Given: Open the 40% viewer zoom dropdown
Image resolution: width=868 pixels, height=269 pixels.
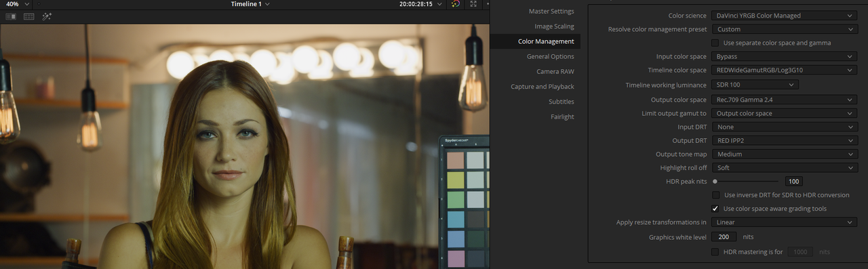Looking at the screenshot, I should click(17, 4).
